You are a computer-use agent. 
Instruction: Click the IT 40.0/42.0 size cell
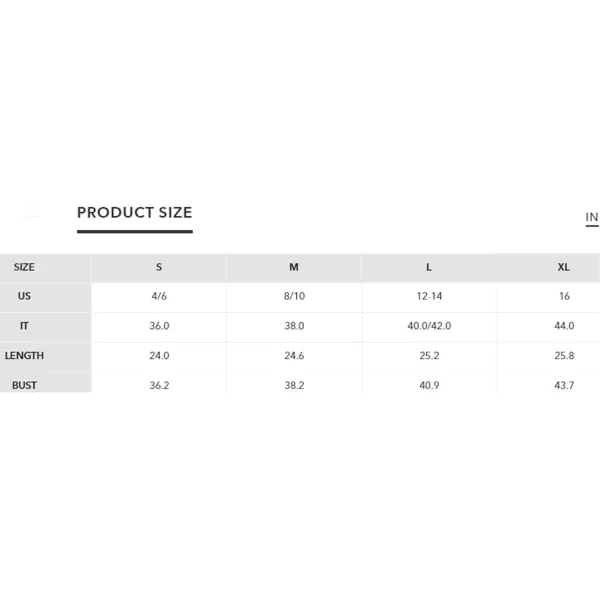point(429,326)
